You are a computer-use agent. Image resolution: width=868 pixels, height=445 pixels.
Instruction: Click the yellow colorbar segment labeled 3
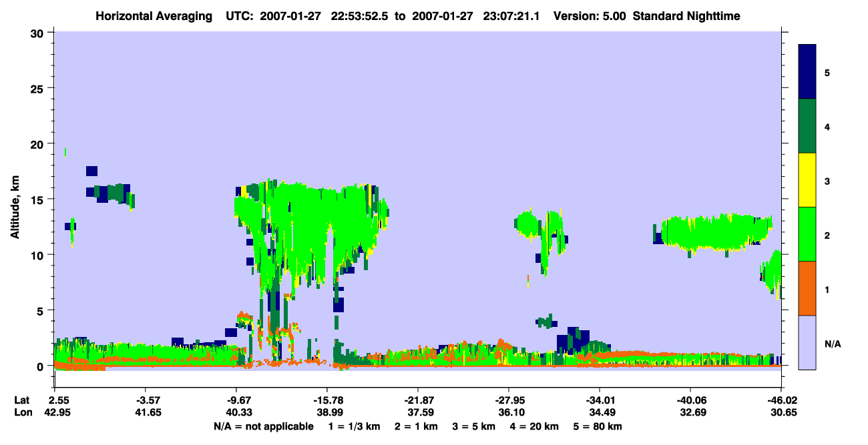(807, 180)
